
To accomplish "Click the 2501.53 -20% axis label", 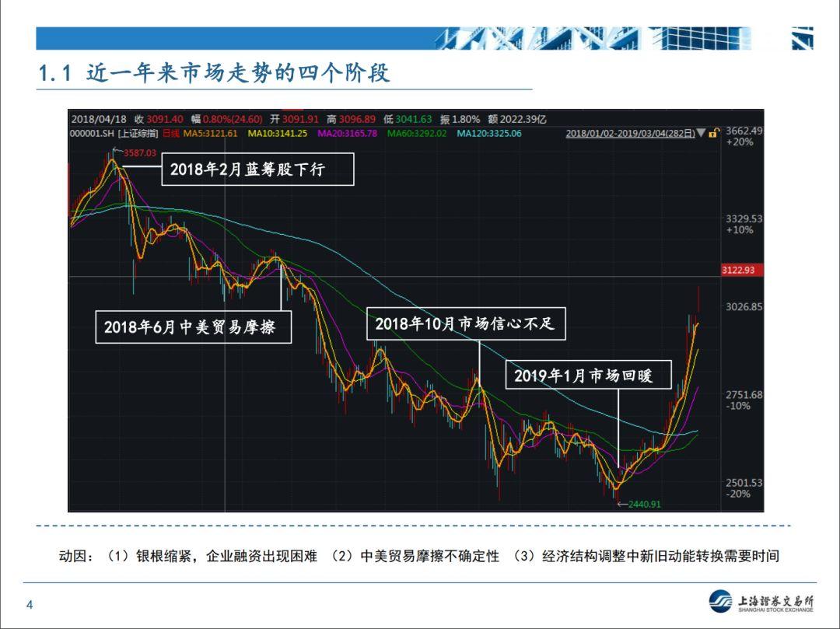I will pos(743,488).
